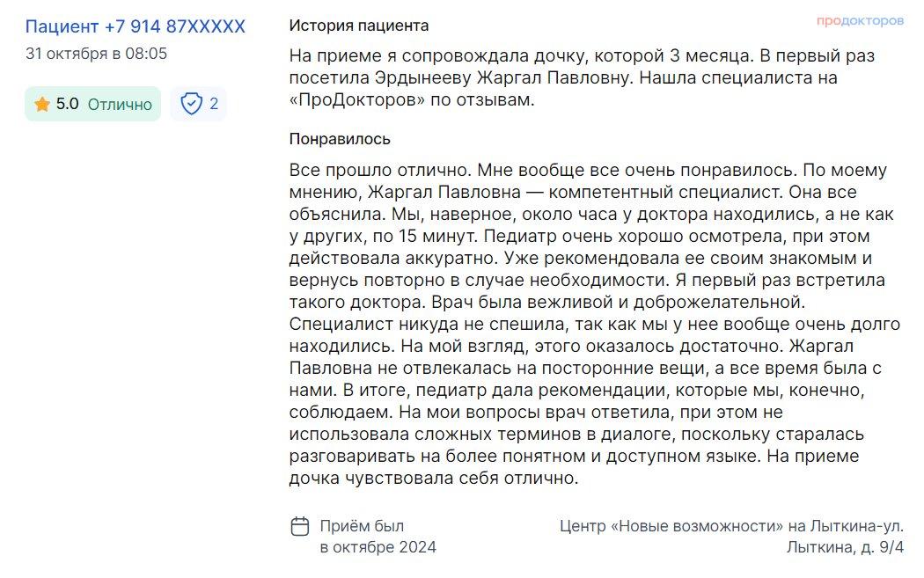Click the «ПроДокторов» mention in history text
The height and width of the screenshot is (578, 924).
click(x=357, y=99)
